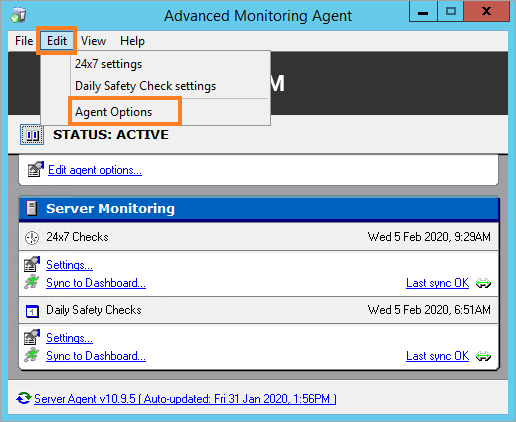
Task: Click the Server Agent v10.9.5 version link
Action: click(185, 399)
